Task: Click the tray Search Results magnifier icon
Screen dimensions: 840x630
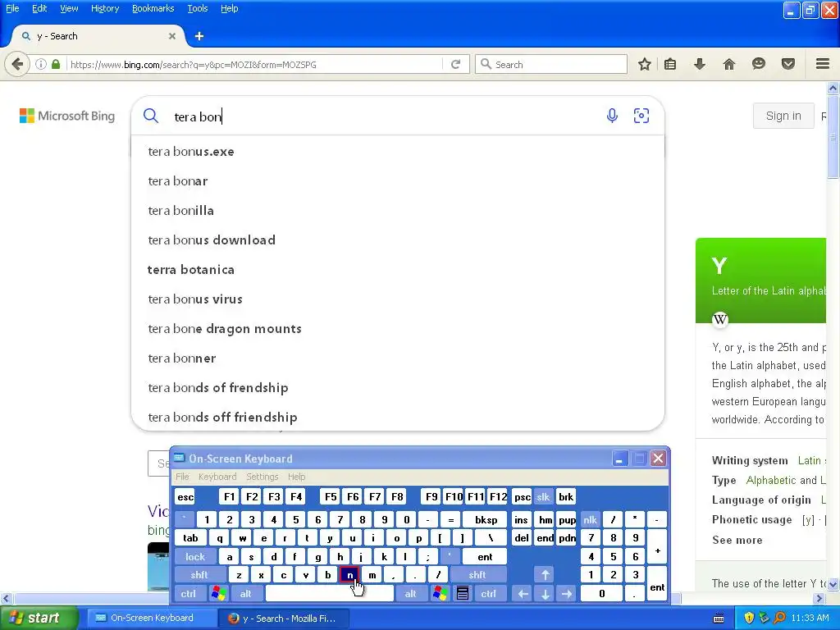Action: 780,619
